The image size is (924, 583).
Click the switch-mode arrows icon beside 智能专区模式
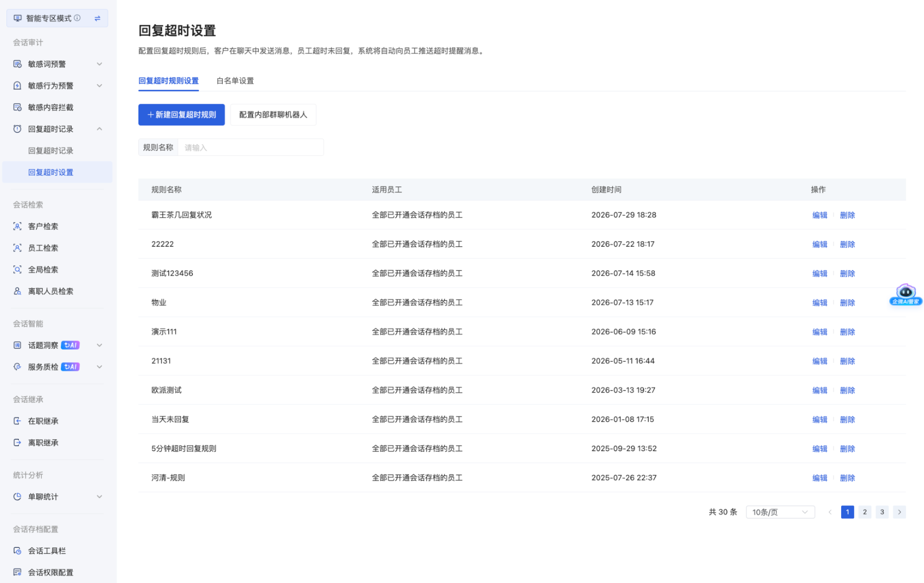point(97,18)
